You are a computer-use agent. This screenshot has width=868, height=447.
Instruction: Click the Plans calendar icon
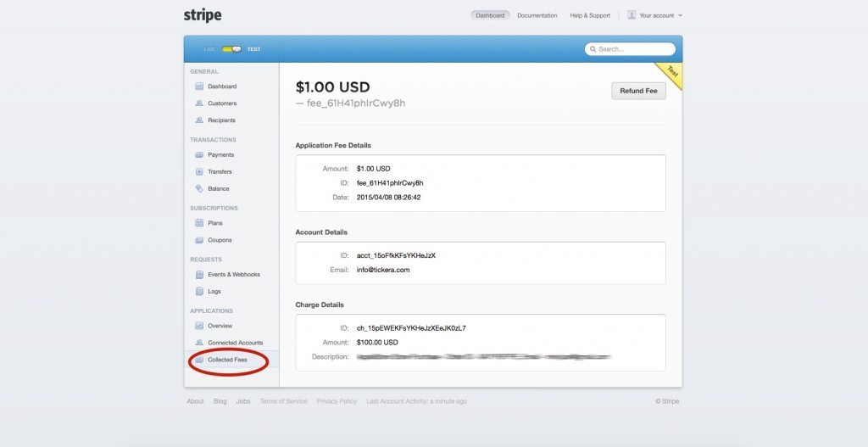click(199, 223)
